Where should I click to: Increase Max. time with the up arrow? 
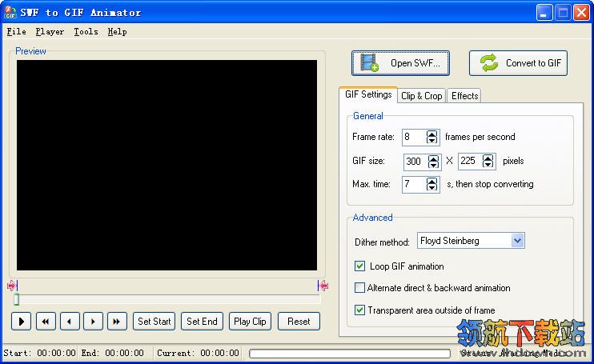click(431, 181)
